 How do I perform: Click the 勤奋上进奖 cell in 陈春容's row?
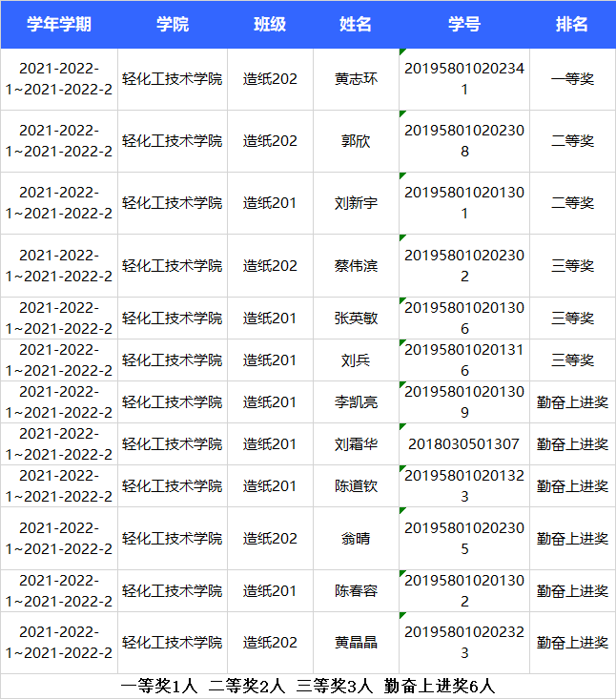coord(572,591)
